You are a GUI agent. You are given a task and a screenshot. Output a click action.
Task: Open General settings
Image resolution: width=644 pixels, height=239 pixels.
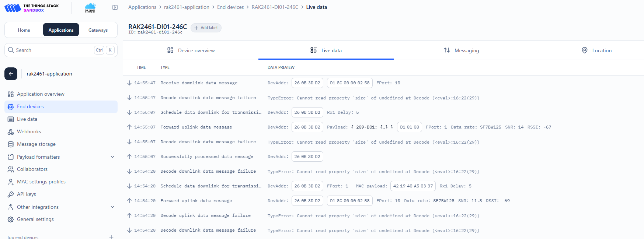35,219
